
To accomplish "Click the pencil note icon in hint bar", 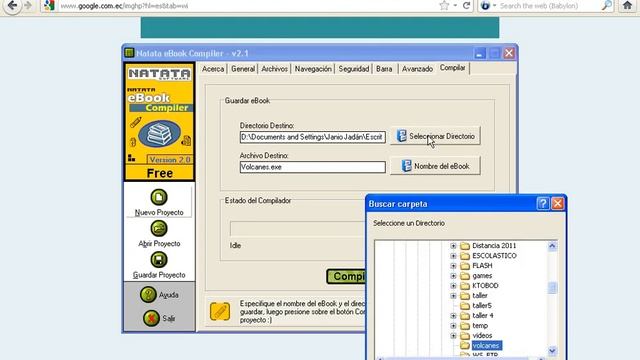I will coord(220,311).
